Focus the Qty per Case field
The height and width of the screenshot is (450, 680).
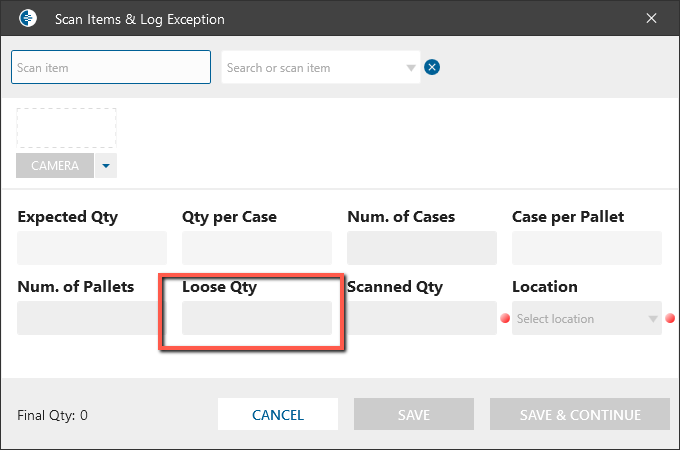pos(257,248)
